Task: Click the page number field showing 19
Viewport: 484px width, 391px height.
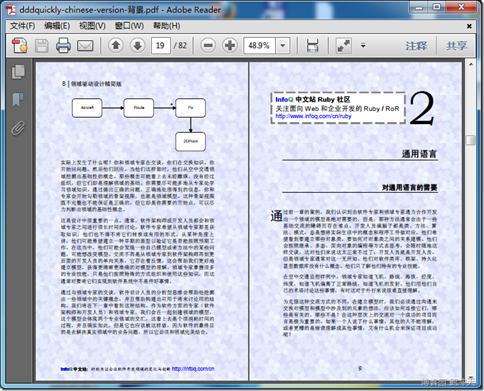Action: pyautogui.click(x=161, y=45)
